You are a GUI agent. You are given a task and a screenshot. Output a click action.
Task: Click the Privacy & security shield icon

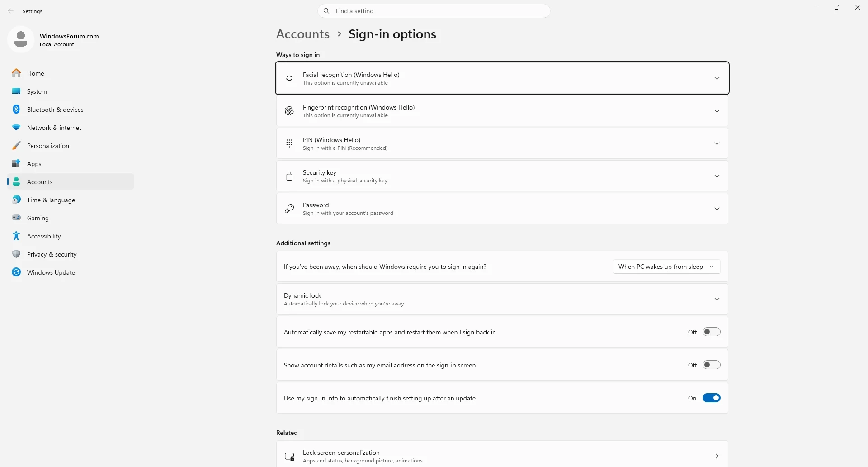(16, 254)
